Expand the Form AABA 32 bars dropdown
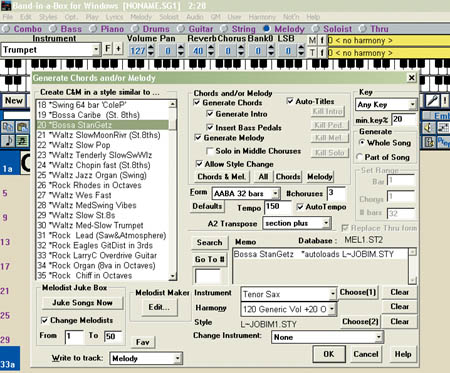 [x=275, y=193]
